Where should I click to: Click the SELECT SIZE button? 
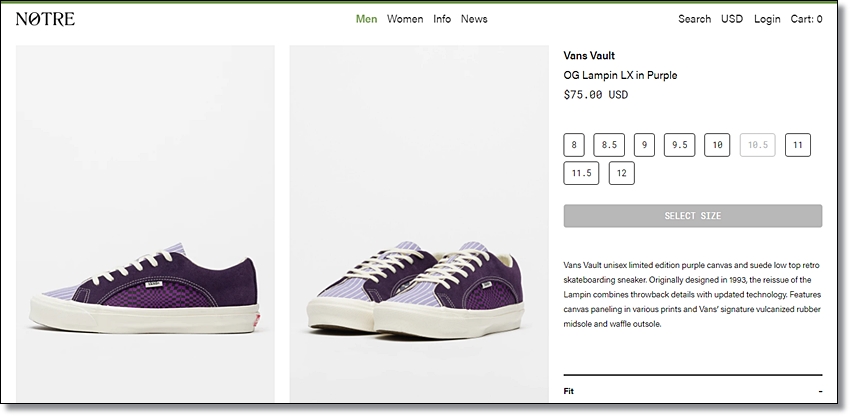(x=693, y=216)
